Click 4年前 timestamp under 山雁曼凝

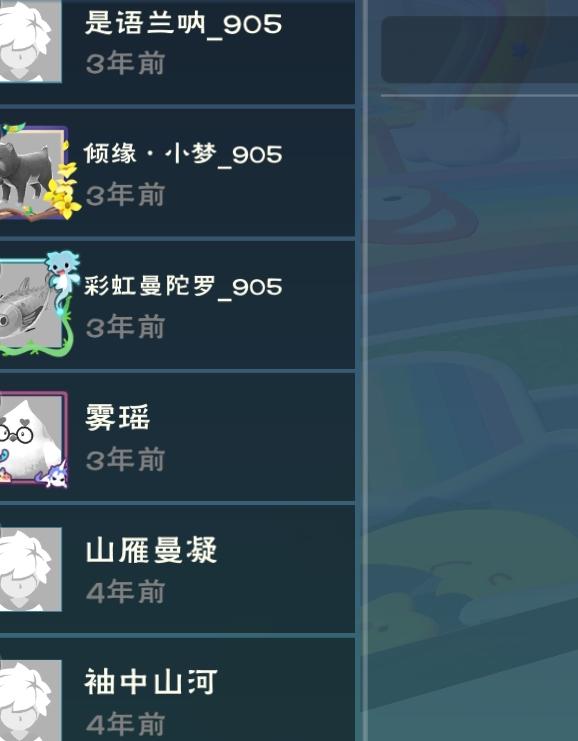point(125,592)
